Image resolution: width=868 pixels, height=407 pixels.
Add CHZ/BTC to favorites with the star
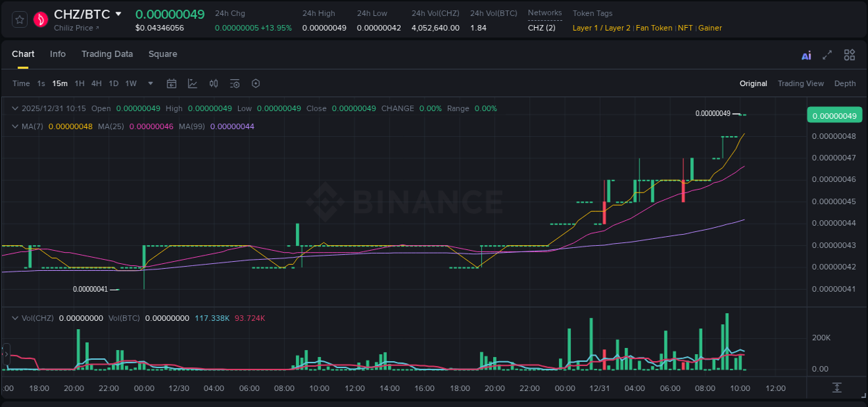[x=19, y=19]
